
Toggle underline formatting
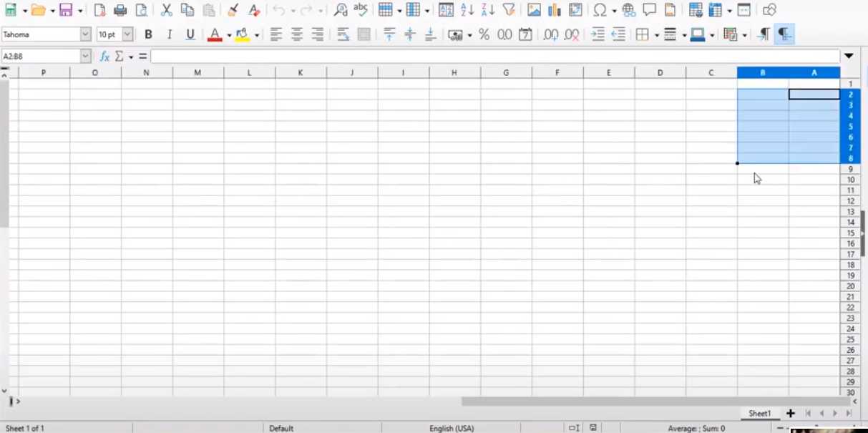pyautogui.click(x=190, y=34)
